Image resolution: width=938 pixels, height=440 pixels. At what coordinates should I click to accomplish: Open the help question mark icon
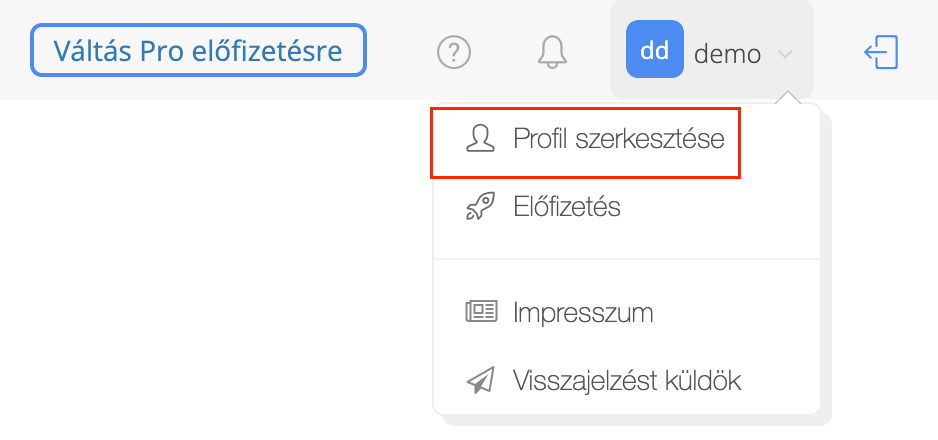[454, 53]
